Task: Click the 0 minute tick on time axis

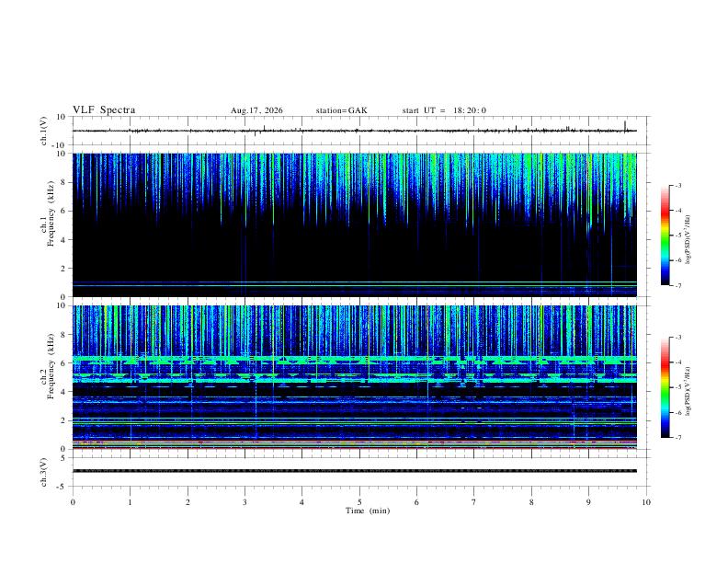Action: 73,502
